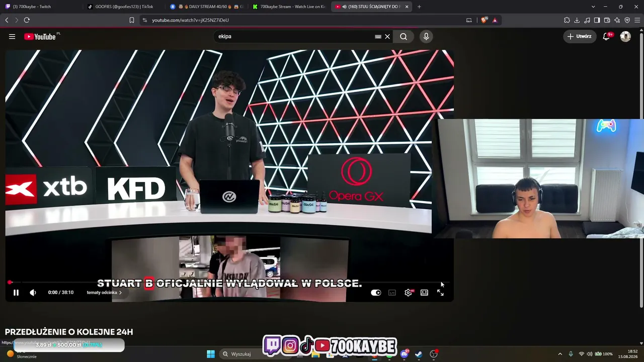This screenshot has height=362, width=644.
Task: Open the YouTube account avatar menu
Action: (625, 36)
